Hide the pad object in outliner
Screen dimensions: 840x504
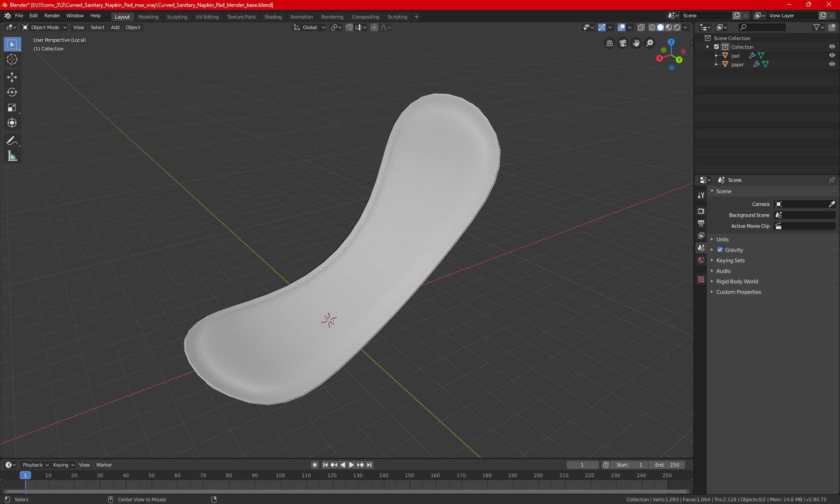832,56
